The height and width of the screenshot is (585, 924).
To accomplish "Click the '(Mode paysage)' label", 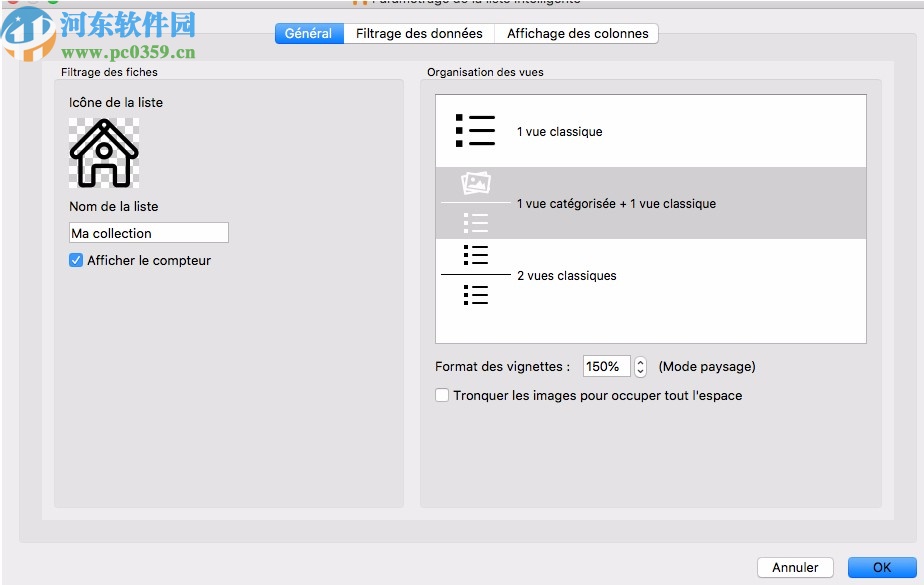I will pyautogui.click(x=707, y=366).
